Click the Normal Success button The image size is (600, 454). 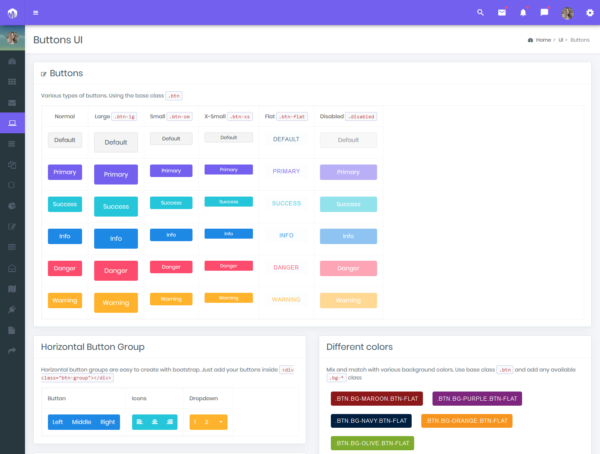65,204
